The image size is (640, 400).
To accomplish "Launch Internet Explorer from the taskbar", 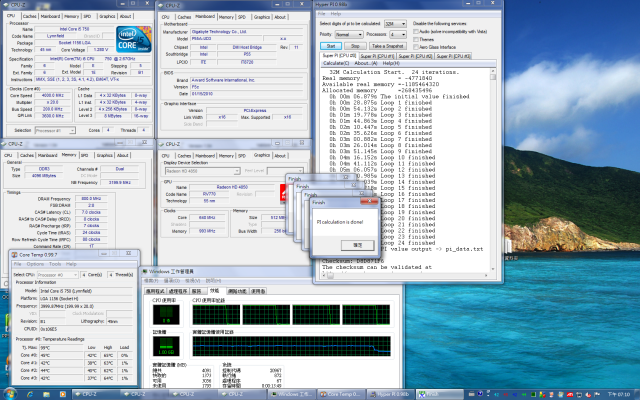I will point(30,394).
